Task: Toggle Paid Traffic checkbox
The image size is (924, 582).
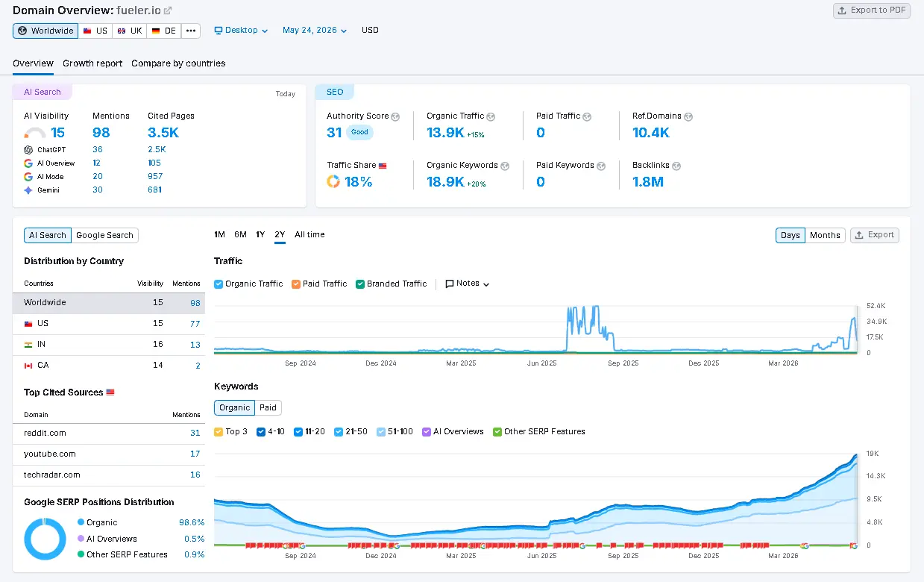Action: point(296,284)
